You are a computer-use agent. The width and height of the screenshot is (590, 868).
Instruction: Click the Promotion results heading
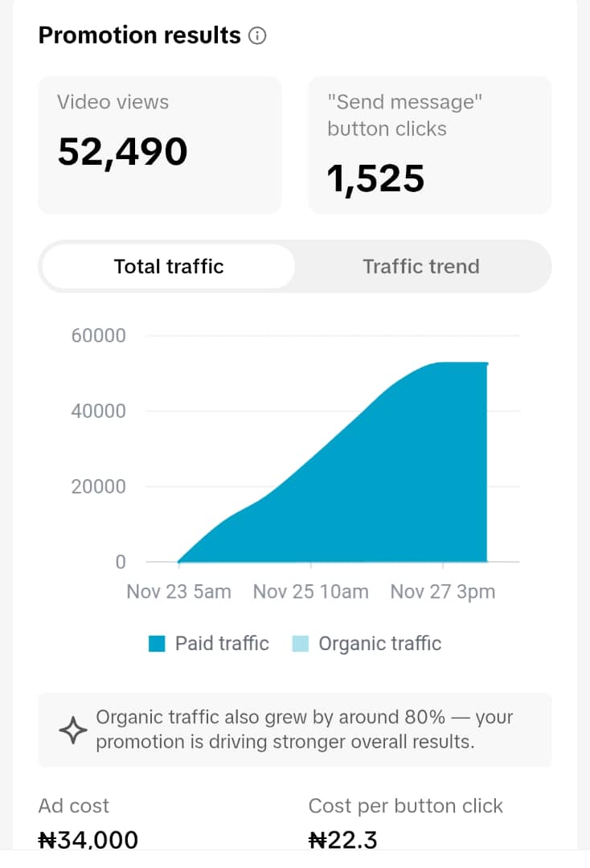pyautogui.click(x=140, y=35)
